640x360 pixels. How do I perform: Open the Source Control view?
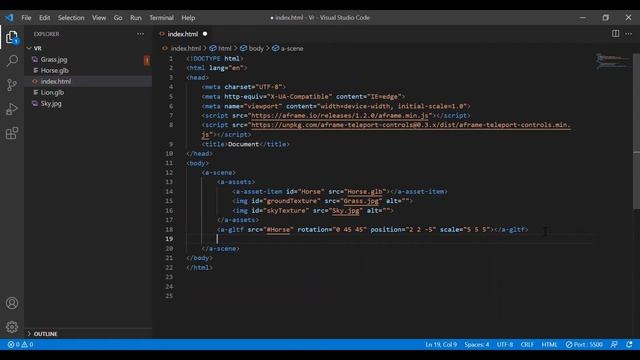tap(12, 85)
